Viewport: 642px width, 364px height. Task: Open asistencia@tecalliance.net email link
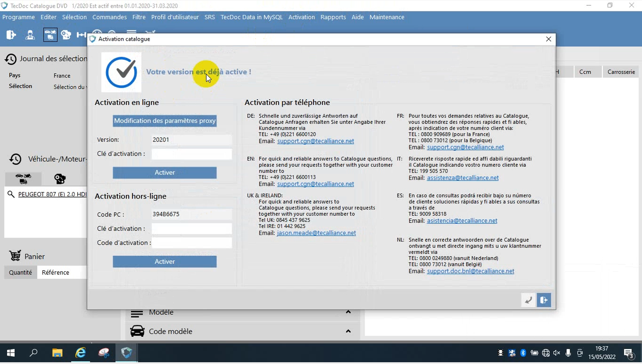click(x=462, y=221)
